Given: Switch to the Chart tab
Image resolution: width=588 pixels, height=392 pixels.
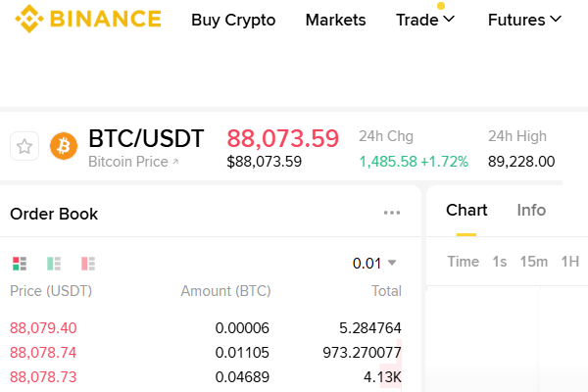Looking at the screenshot, I should click(x=466, y=210).
